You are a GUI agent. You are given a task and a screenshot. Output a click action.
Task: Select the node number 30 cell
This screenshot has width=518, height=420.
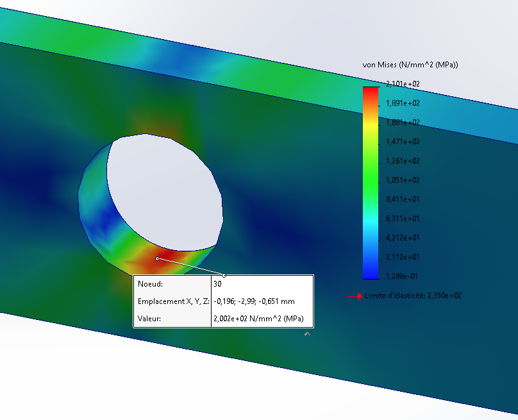(x=262, y=284)
